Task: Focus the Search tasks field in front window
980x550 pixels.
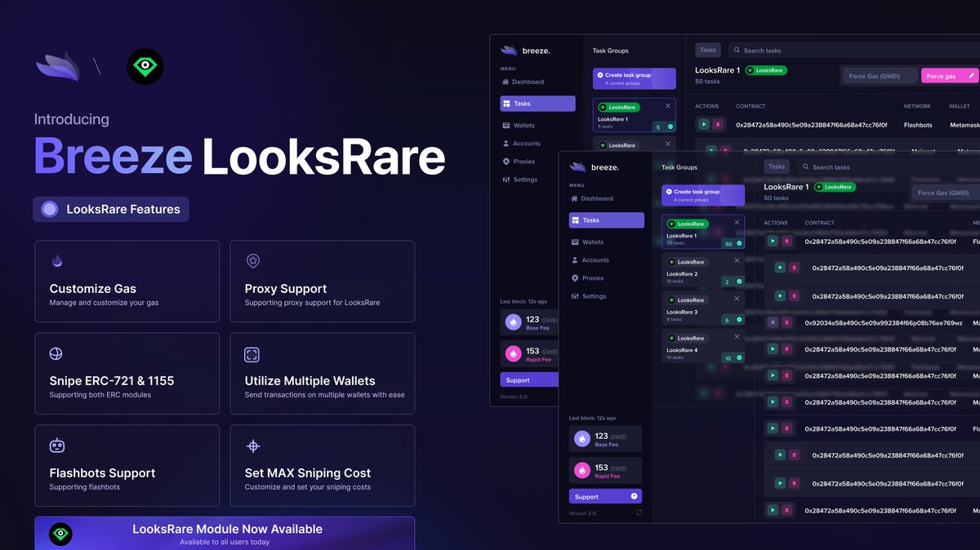Action: point(889,166)
